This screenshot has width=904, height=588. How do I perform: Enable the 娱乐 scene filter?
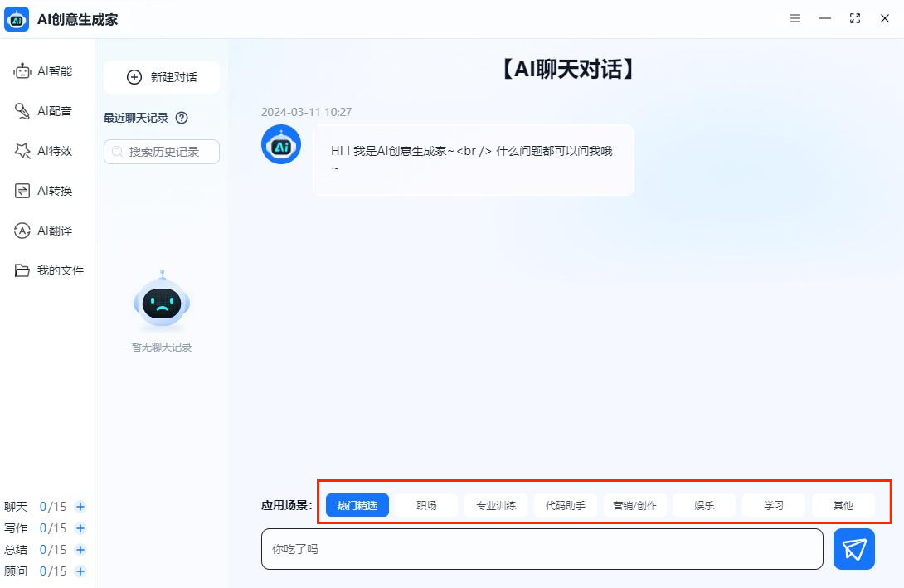tap(703, 505)
